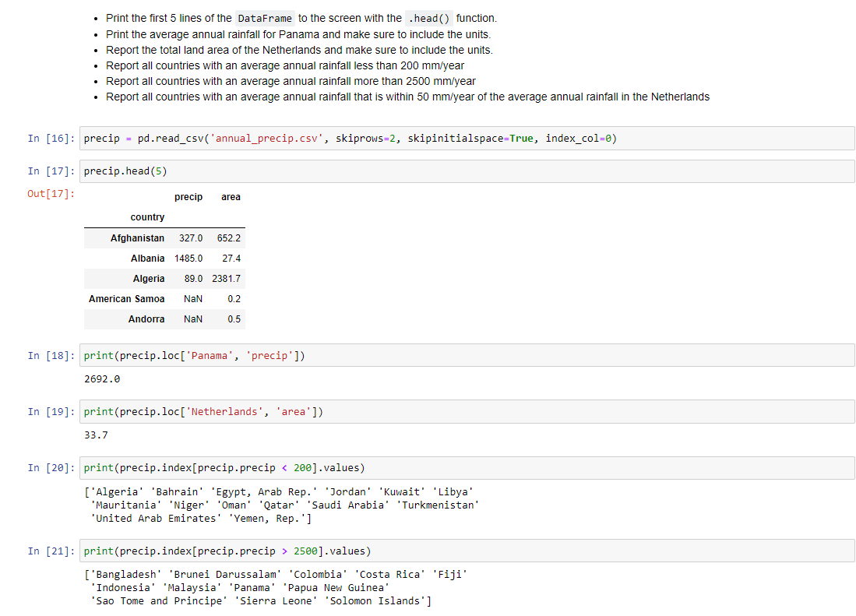Click the Panama precip print cell
856x616 pixels.
pyautogui.click(x=467, y=355)
